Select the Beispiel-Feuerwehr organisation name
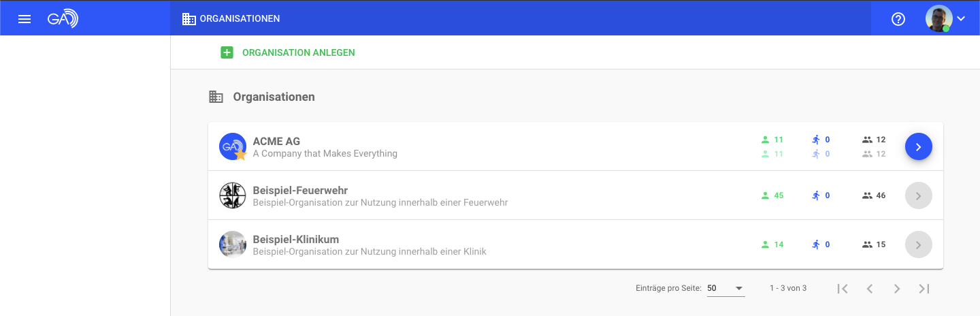 point(300,190)
